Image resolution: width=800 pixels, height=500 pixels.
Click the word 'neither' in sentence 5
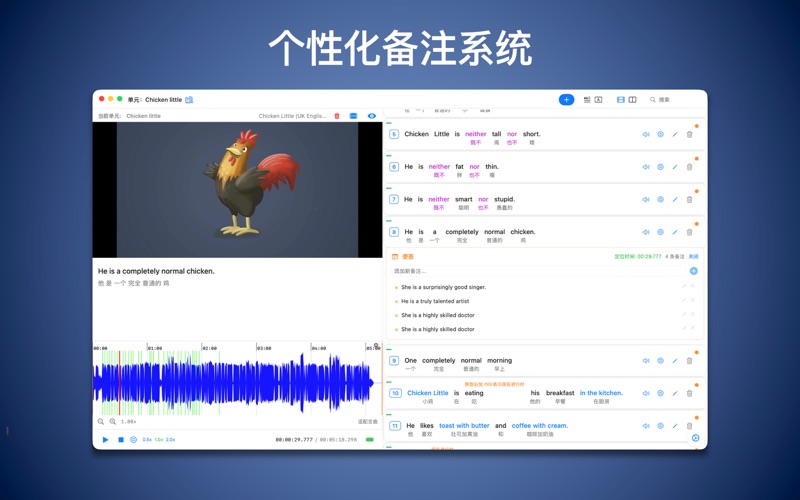(x=476, y=134)
